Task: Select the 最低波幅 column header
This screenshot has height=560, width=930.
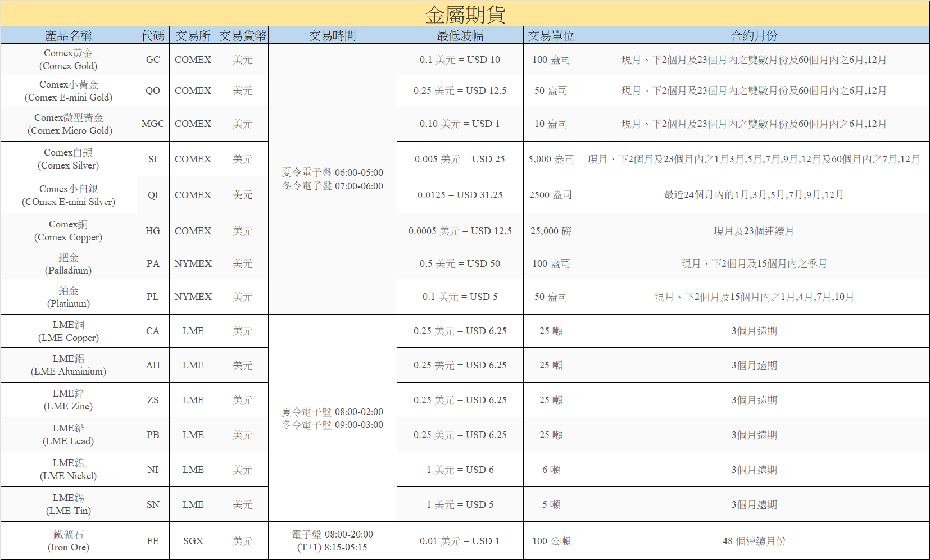Action: coord(460,35)
